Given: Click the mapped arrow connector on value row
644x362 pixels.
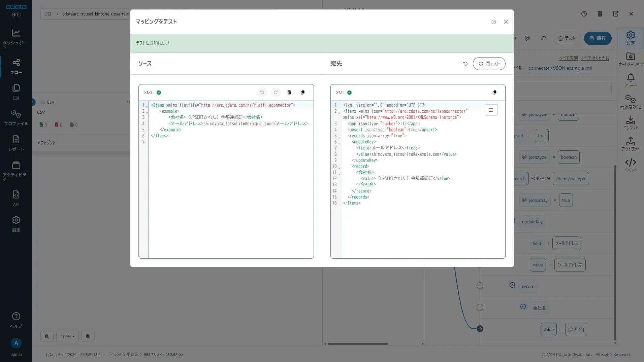Looking at the screenshot, I should (480, 329).
